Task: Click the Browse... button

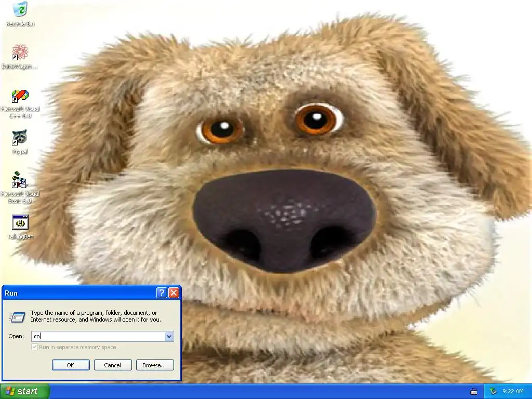Action: tap(155, 365)
